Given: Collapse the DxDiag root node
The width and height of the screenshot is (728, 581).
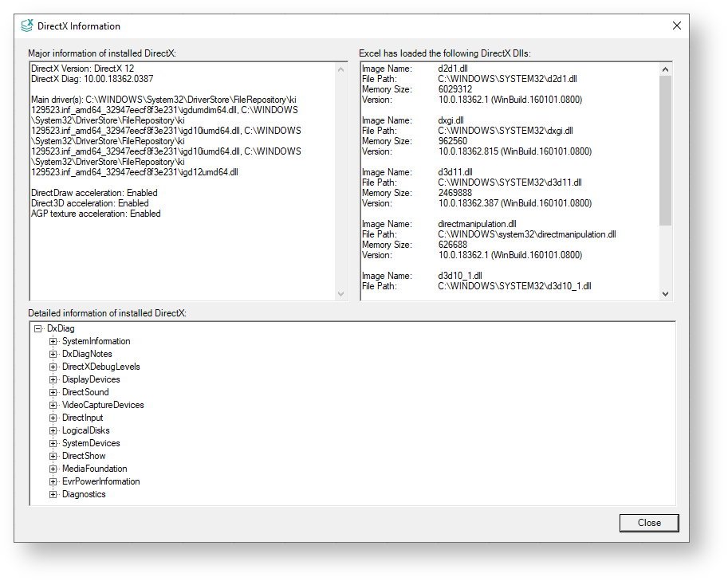Looking at the screenshot, I should 37,328.
